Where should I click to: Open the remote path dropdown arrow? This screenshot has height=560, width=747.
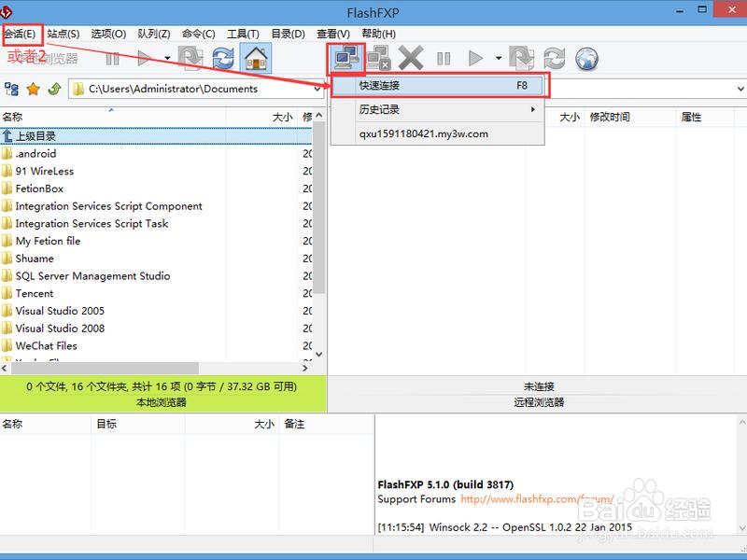tap(740, 89)
